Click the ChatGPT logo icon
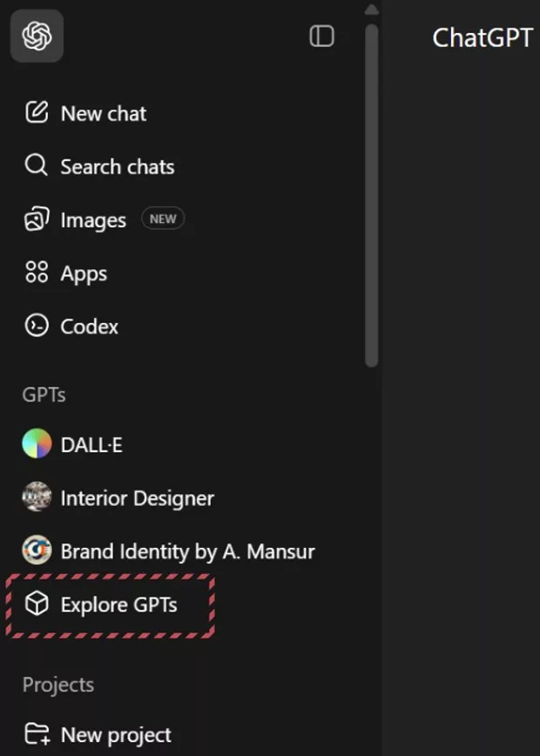This screenshot has height=756, width=540. point(37,36)
